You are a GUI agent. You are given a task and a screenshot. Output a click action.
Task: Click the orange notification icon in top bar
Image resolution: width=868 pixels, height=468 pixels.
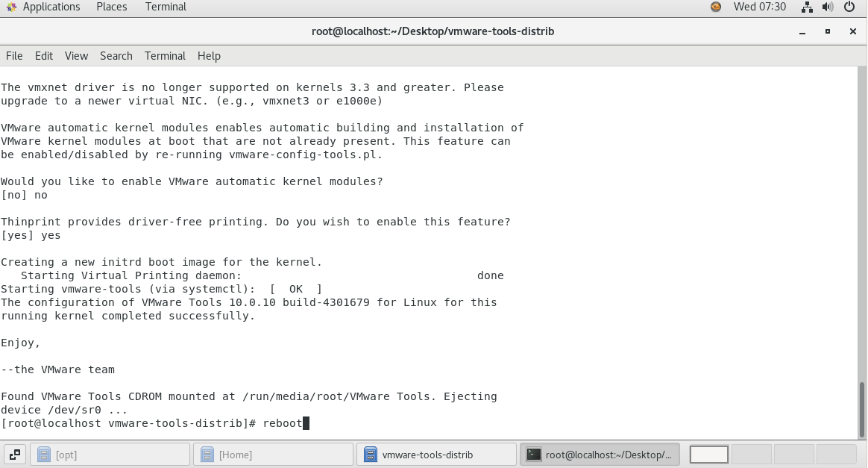716,7
